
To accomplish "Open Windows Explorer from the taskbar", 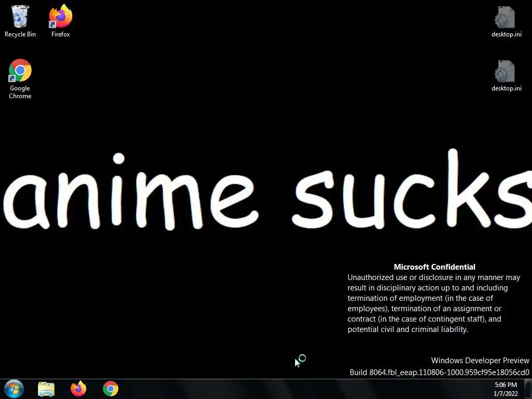I will click(x=46, y=389).
